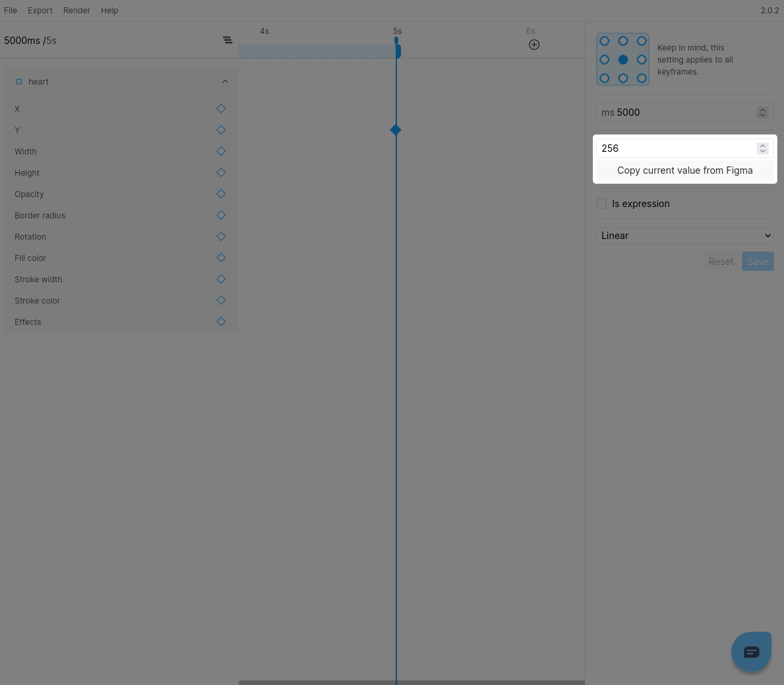This screenshot has height=685, width=784.
Task: Select bottom-right transform origin point
Action: 641,78
